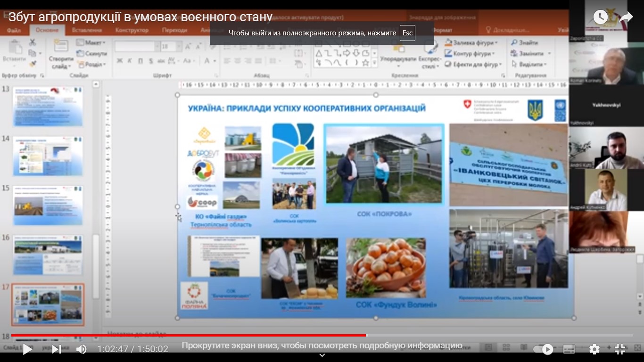
Task: Switch to the Основне ribbon tab
Action: point(47,30)
